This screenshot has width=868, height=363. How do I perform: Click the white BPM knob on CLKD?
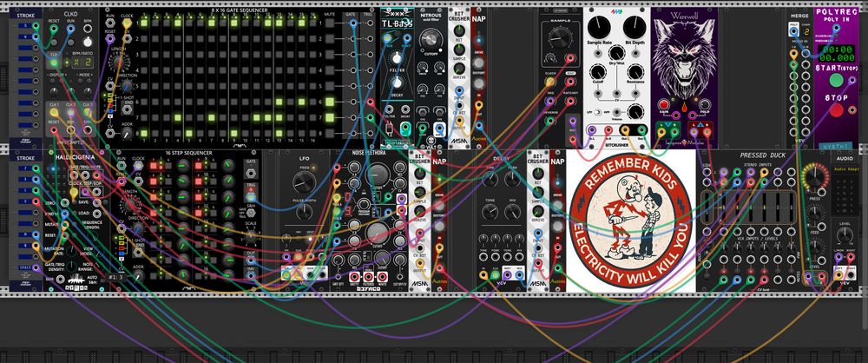click(x=87, y=43)
